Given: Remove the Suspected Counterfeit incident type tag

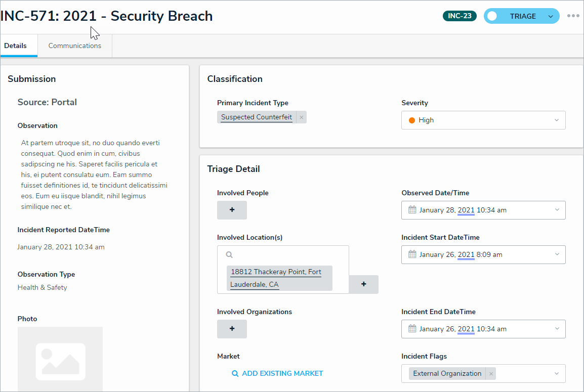Looking at the screenshot, I should 302,117.
